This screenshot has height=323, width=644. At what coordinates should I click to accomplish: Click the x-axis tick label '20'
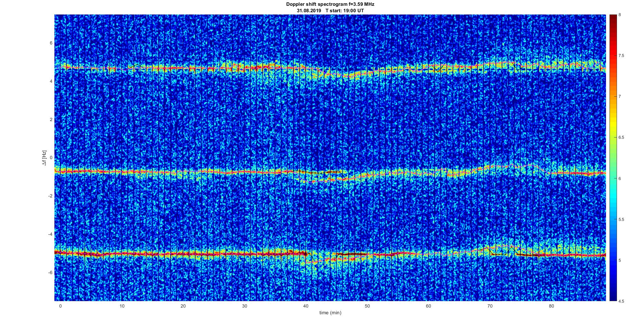tap(183, 306)
